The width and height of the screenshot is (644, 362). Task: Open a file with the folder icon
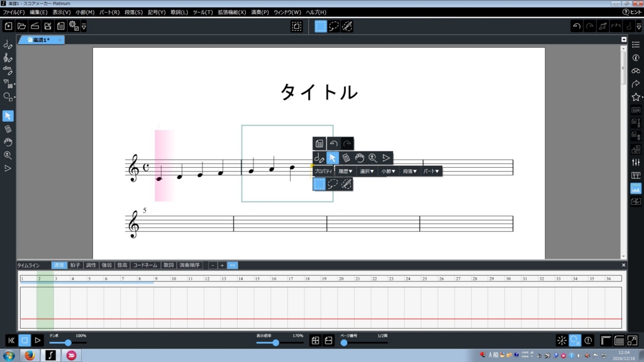pos(21,26)
